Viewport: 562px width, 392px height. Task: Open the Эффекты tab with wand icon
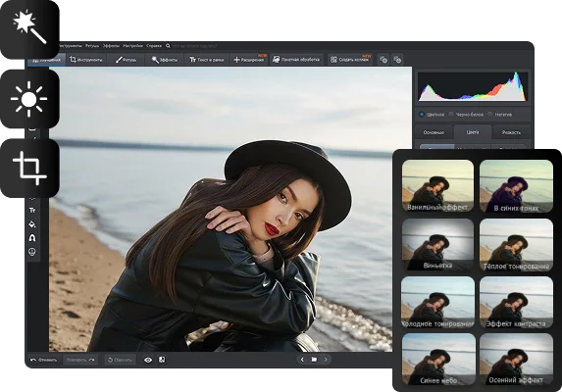coord(164,60)
